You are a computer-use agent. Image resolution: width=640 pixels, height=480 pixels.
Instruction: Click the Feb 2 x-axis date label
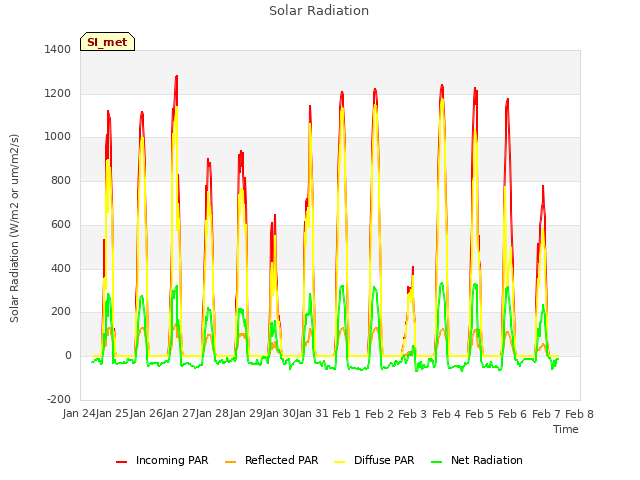coord(379,414)
